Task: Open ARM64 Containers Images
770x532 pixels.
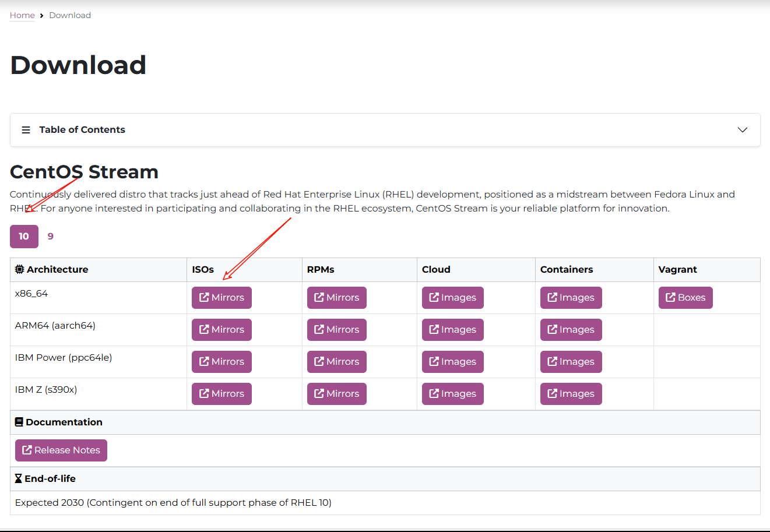Action: point(571,330)
